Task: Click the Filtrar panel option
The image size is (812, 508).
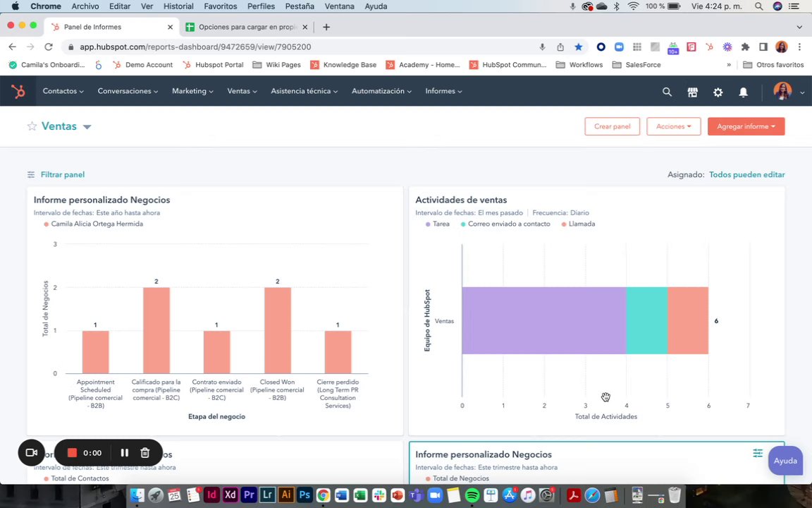Action: 56,175
